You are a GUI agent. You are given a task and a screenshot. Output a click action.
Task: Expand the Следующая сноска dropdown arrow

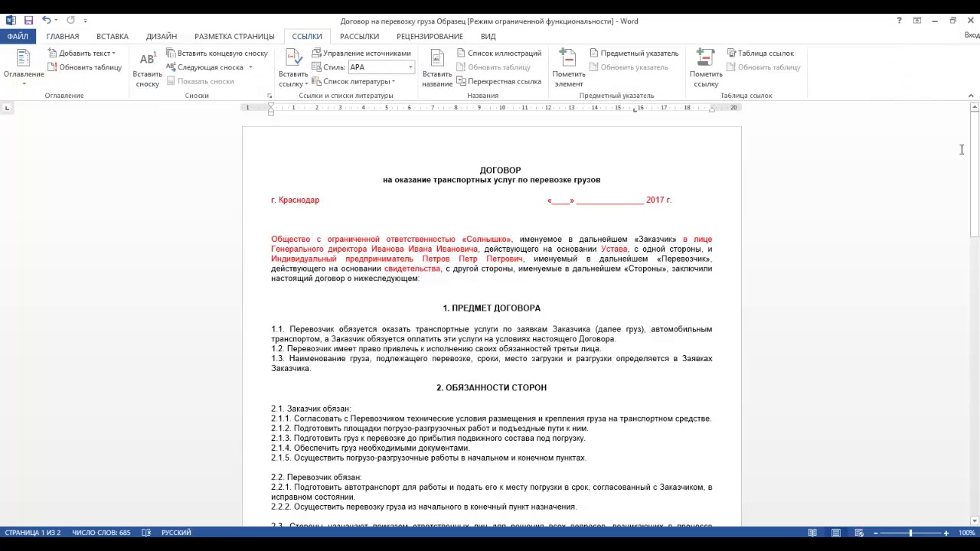pos(250,67)
